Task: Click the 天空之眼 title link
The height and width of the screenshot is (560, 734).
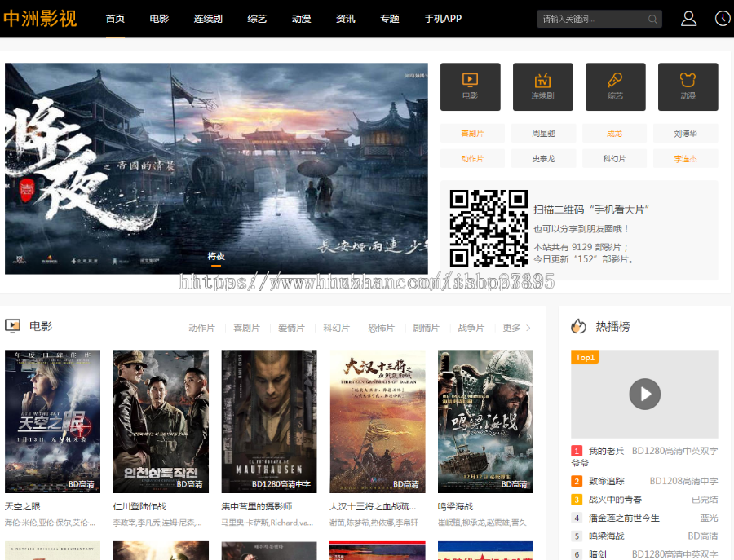Action: [x=23, y=506]
